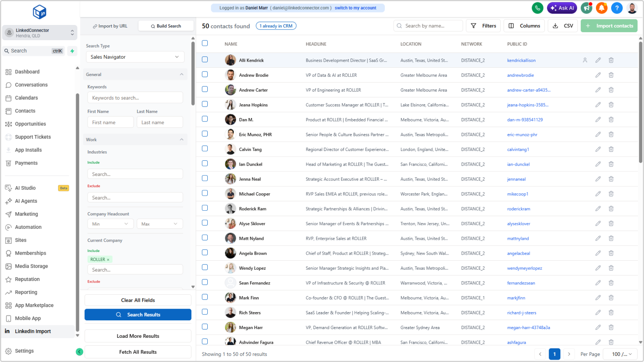Open the blue help question mark
This screenshot has height=362, width=644.
pos(617,8)
